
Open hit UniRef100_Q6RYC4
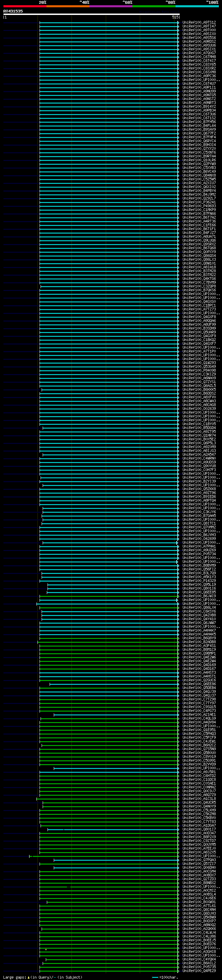click(x=199, y=141)
